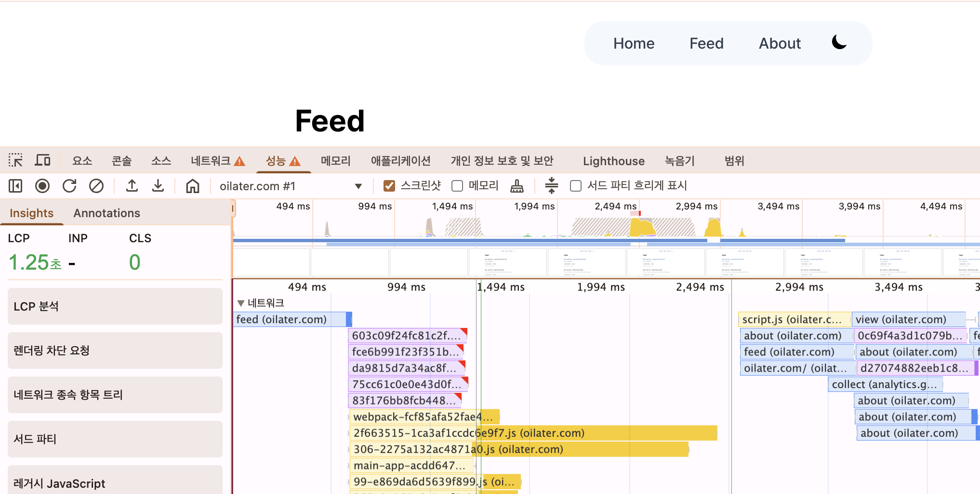Reload and record with the refresh icon
Image resolution: width=980 pixels, height=494 pixels.
(69, 186)
